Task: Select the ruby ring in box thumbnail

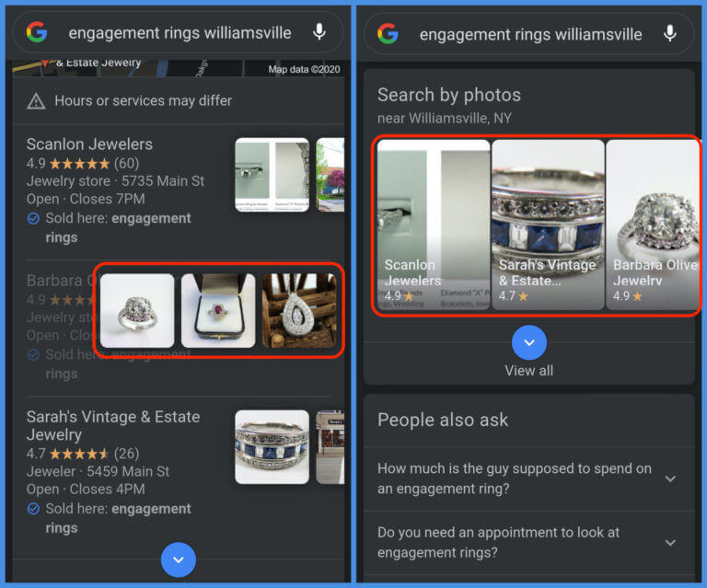Action: point(218,311)
